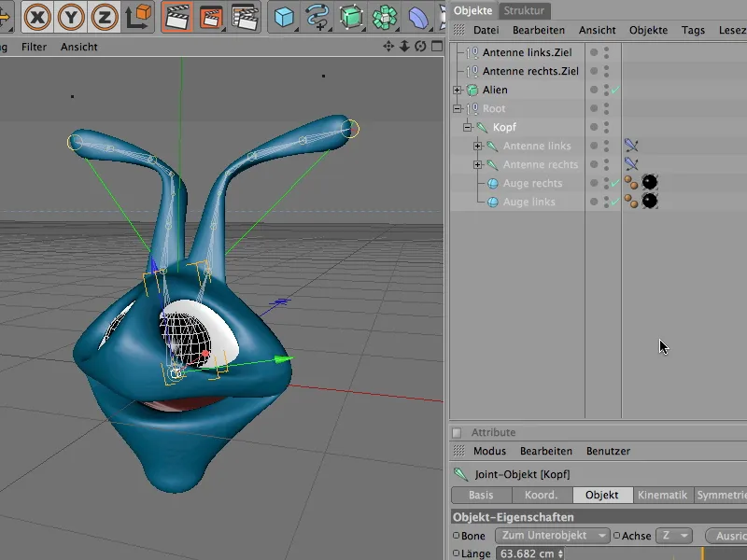Image resolution: width=747 pixels, height=560 pixels.
Task: Toggle the Y axis lock
Action: pyautogui.click(x=71, y=17)
